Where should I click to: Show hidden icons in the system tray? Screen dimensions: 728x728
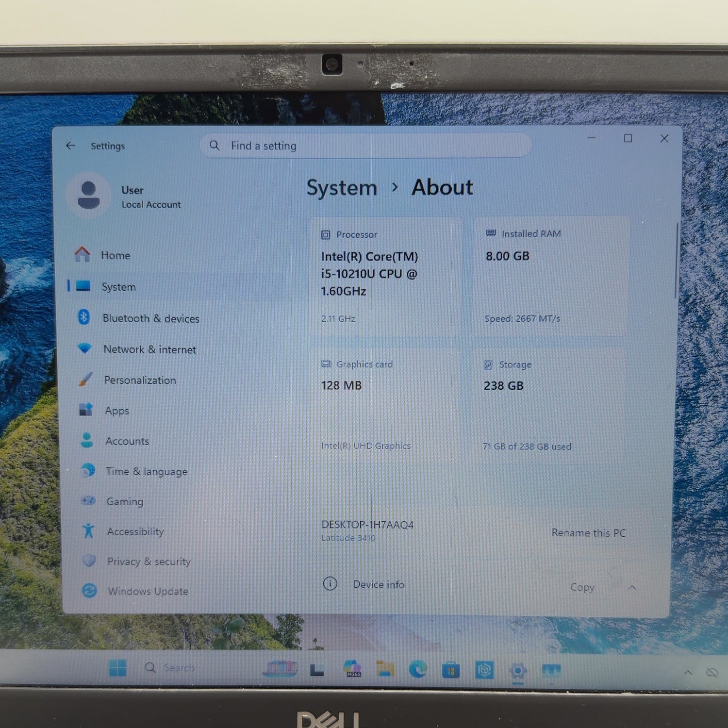[688, 672]
